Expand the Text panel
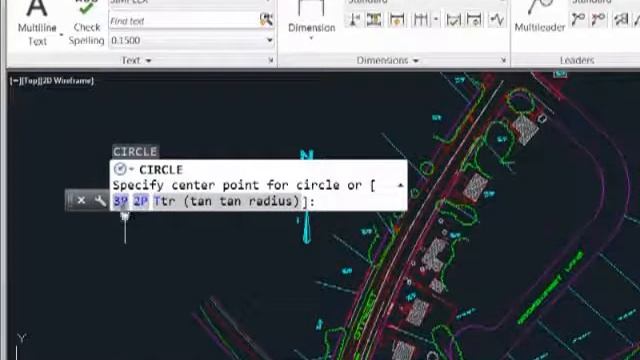This screenshot has width=640, height=360. click(136, 60)
